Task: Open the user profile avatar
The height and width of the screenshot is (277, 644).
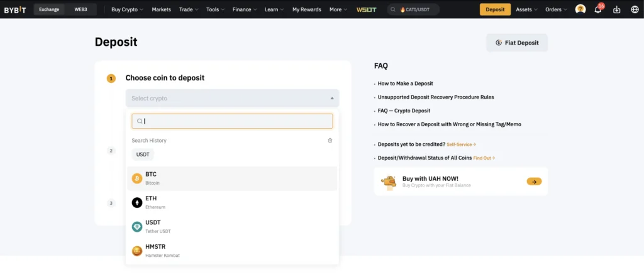Action: pyautogui.click(x=580, y=9)
